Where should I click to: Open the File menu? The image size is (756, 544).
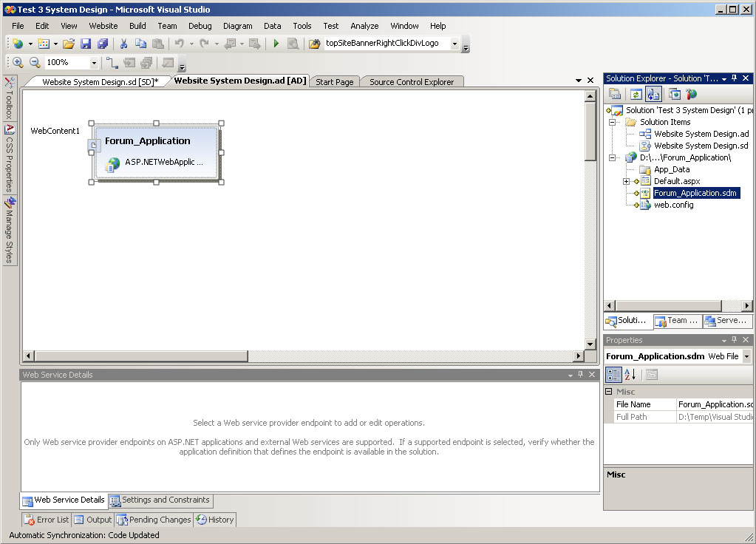coord(18,26)
